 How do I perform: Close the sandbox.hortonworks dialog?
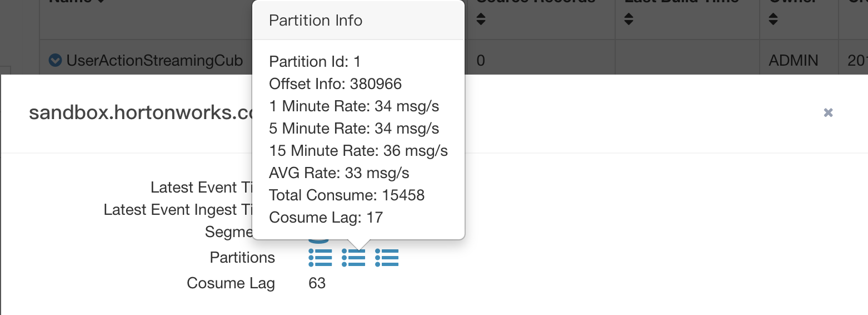[828, 113]
